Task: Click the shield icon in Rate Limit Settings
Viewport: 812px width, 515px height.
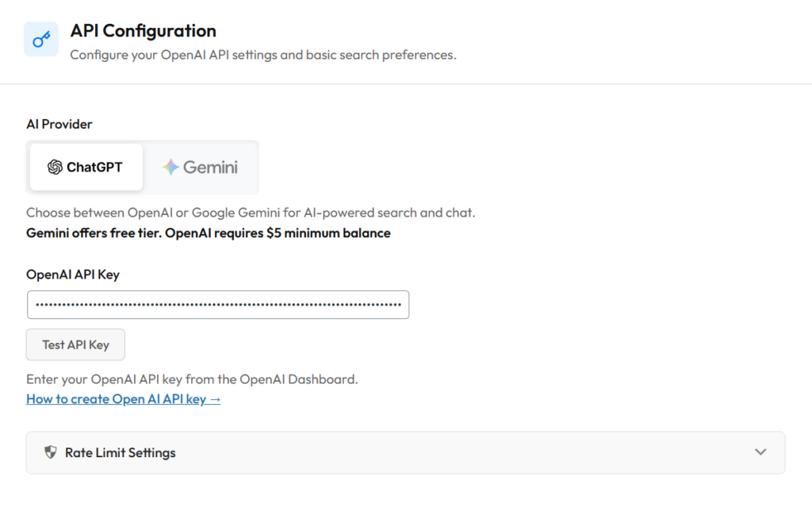Action: pyautogui.click(x=51, y=452)
